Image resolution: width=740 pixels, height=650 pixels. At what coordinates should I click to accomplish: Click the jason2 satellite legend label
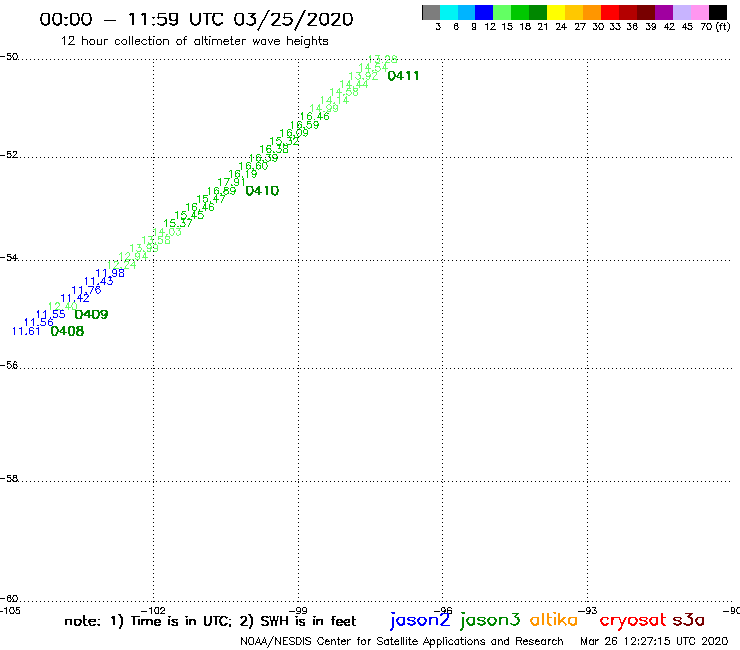click(420, 620)
